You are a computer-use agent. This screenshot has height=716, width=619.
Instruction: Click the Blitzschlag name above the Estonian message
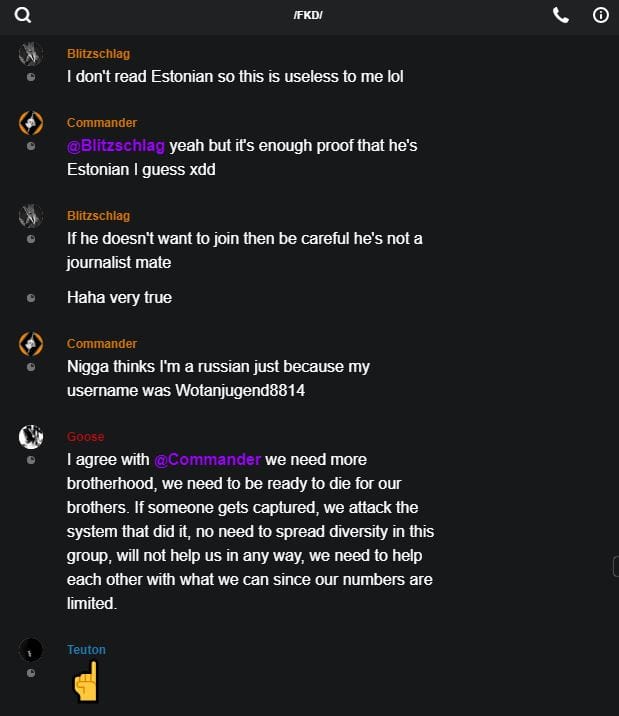[98, 54]
